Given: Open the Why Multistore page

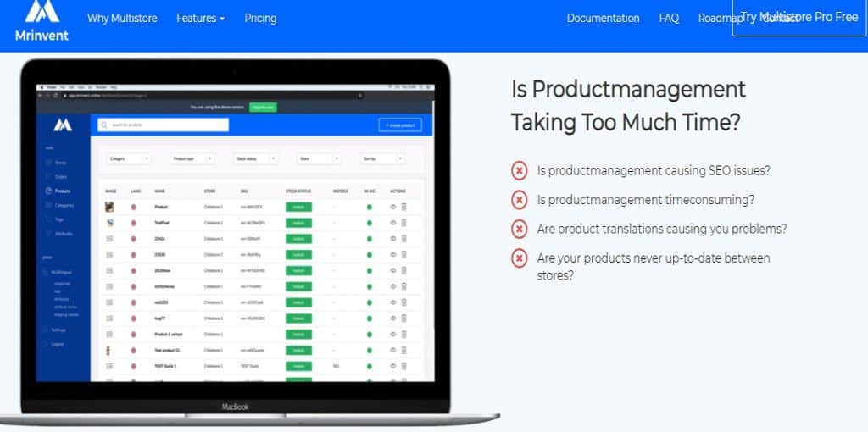Looking at the screenshot, I should (x=122, y=19).
